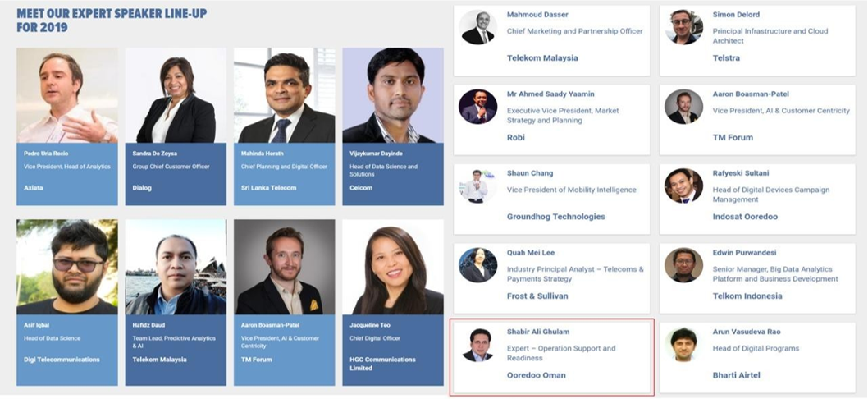Open Vijaykumar Dayinde's photo from Celcom

(x=393, y=95)
